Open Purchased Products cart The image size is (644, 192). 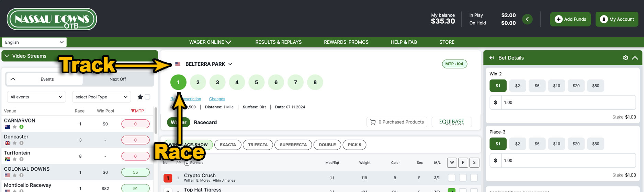click(397, 122)
